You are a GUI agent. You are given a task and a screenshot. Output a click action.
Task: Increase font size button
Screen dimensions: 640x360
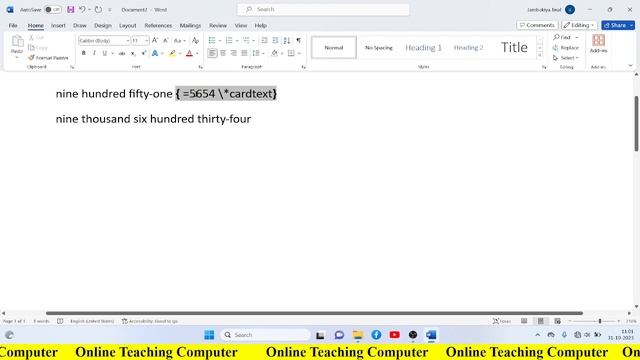coord(155,40)
